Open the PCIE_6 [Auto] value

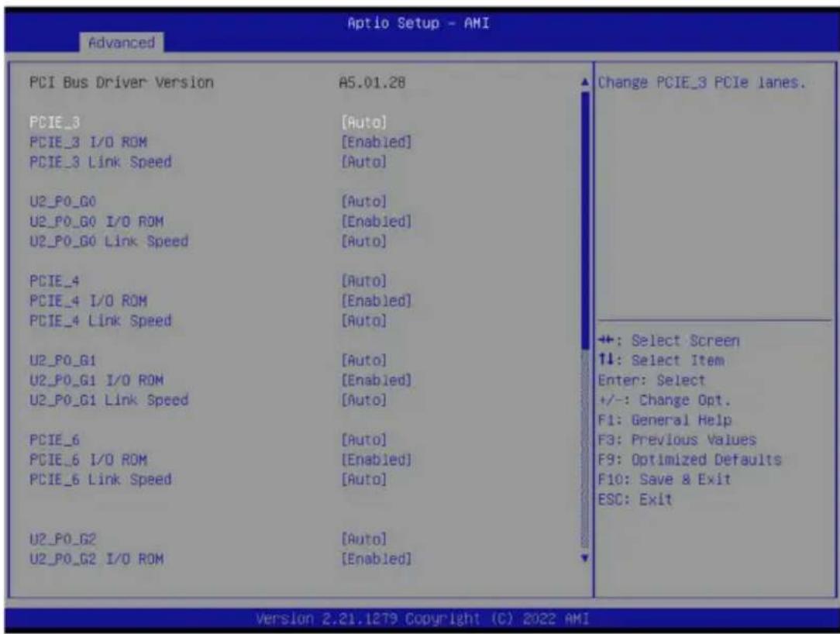(363, 440)
